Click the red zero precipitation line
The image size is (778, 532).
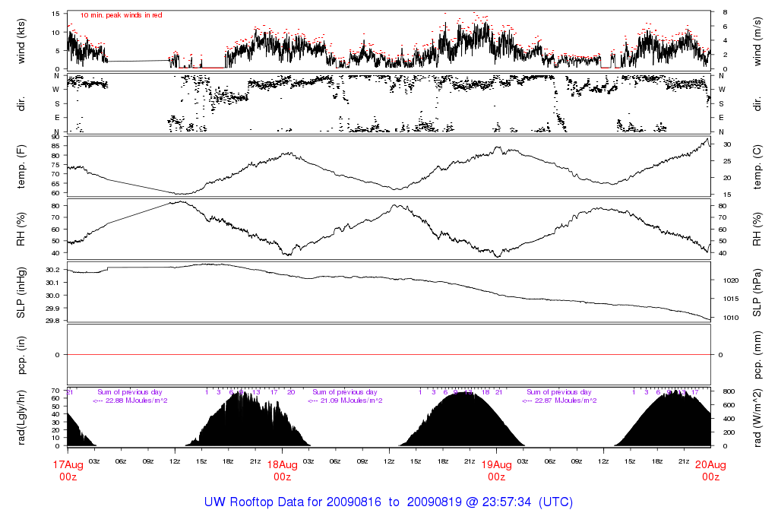[x=389, y=355]
